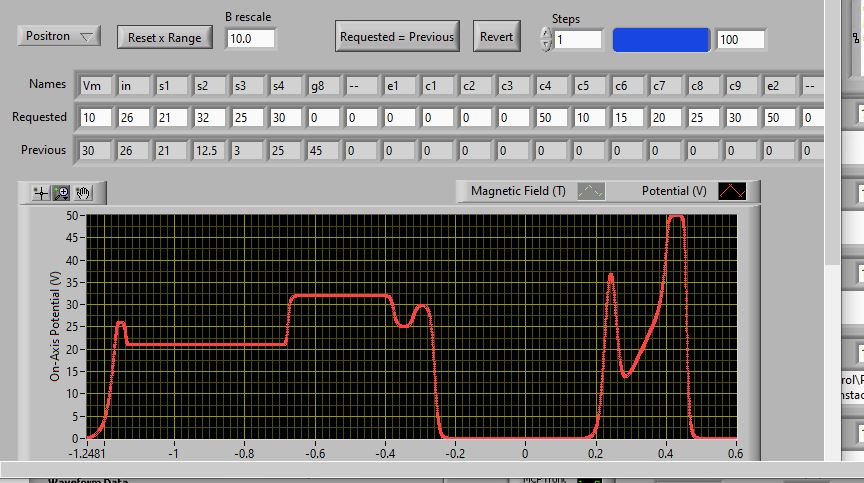
Task: Edit Requested e1 value field
Action: tap(400, 117)
